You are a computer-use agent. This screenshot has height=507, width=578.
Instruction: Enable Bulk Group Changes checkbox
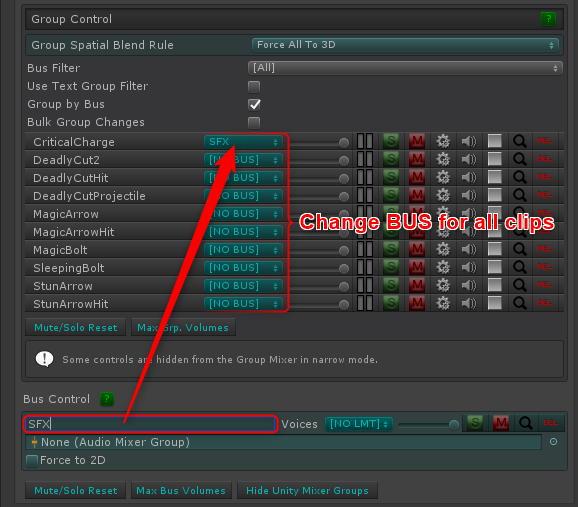tap(254, 123)
